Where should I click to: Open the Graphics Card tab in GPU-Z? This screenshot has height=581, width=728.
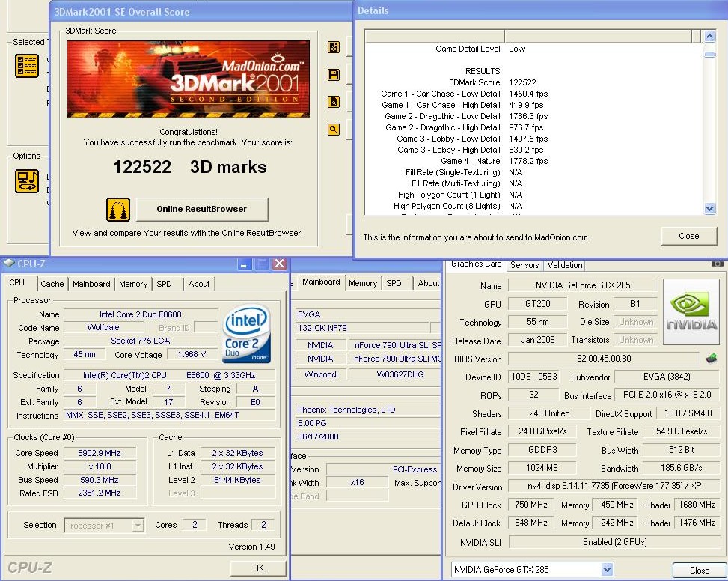point(477,264)
